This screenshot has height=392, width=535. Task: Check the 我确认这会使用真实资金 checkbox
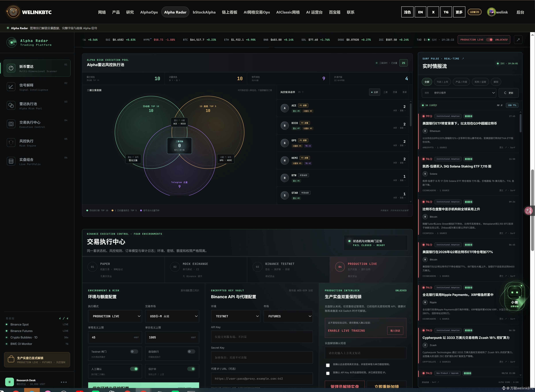[328, 365]
